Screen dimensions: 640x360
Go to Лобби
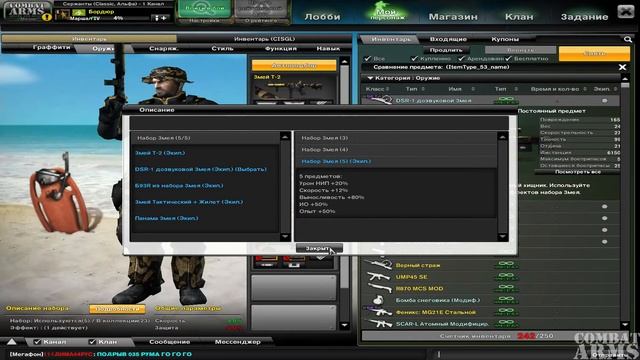[x=322, y=17]
